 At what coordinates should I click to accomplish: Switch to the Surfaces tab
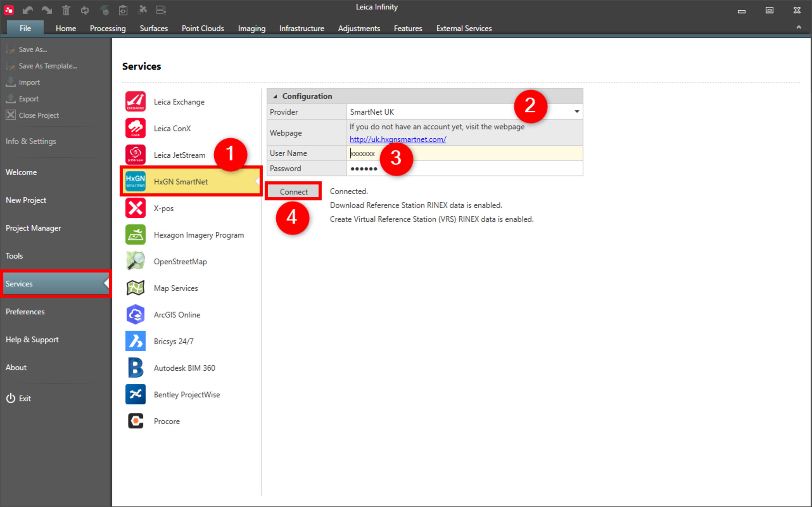154,28
